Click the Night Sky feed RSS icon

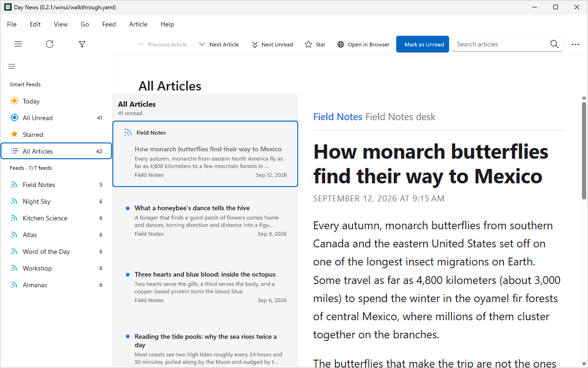[14, 201]
